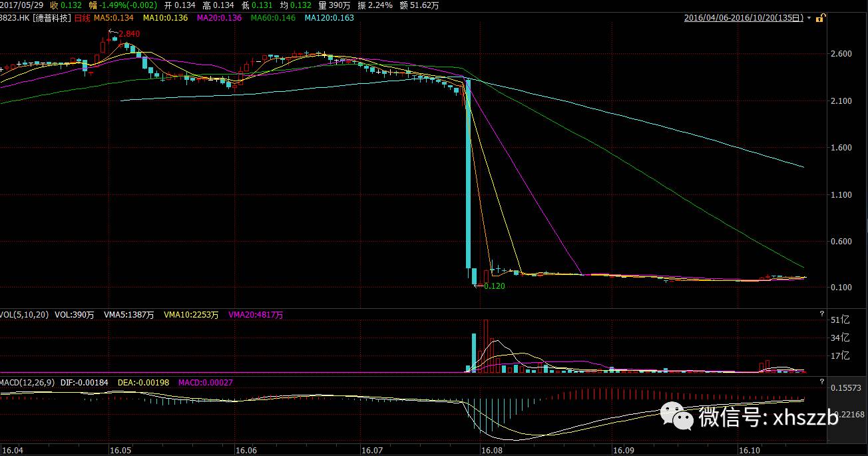Click the 2.600 price axis label
Screen dimensions: 868x456
click(841, 54)
